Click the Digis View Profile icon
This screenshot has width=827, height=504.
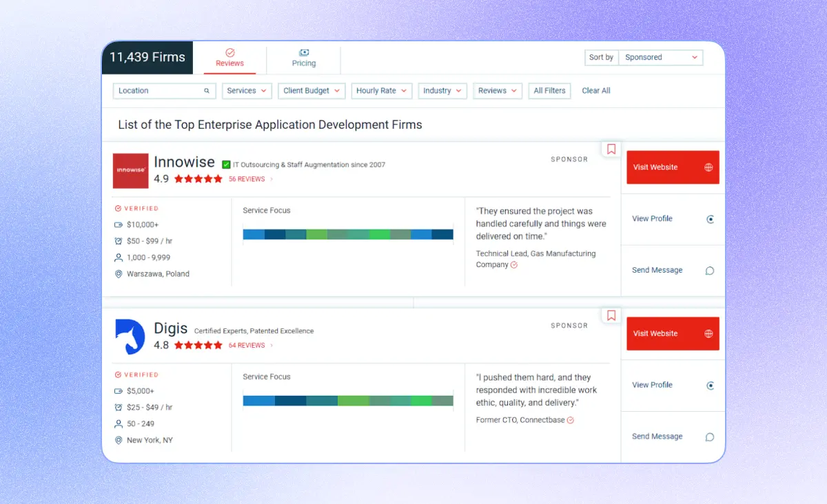tap(711, 386)
